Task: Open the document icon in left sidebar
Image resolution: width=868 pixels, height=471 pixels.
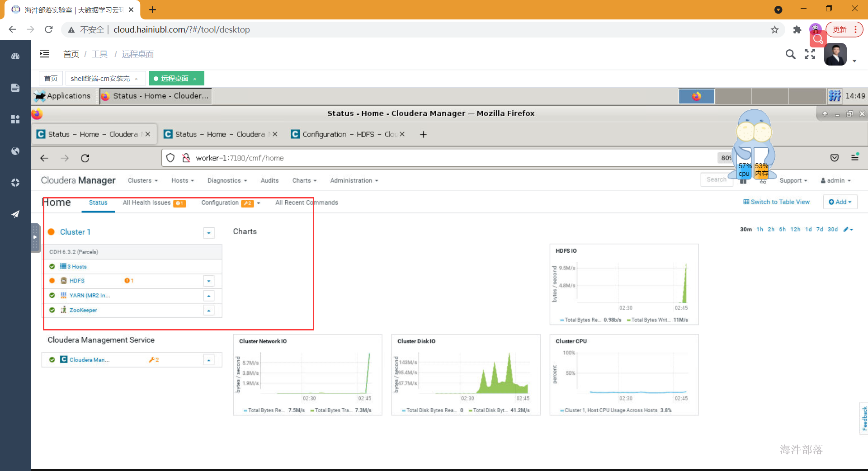Action: click(x=15, y=88)
